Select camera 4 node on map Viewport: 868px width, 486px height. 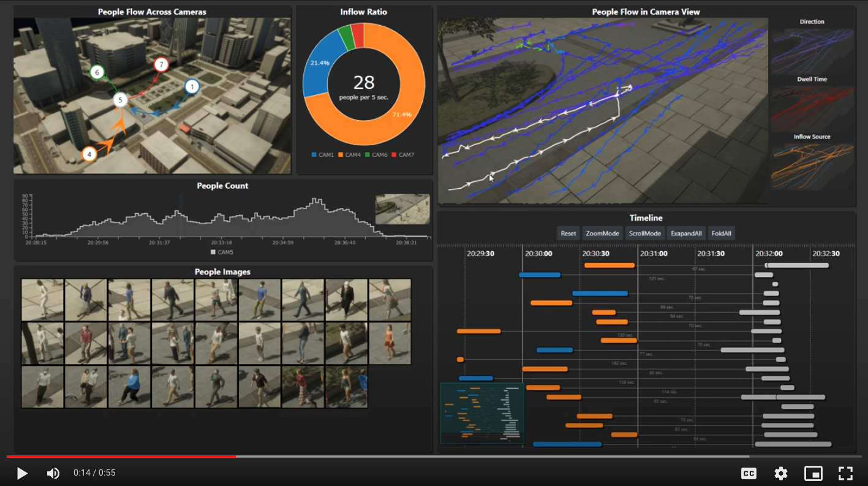point(89,154)
